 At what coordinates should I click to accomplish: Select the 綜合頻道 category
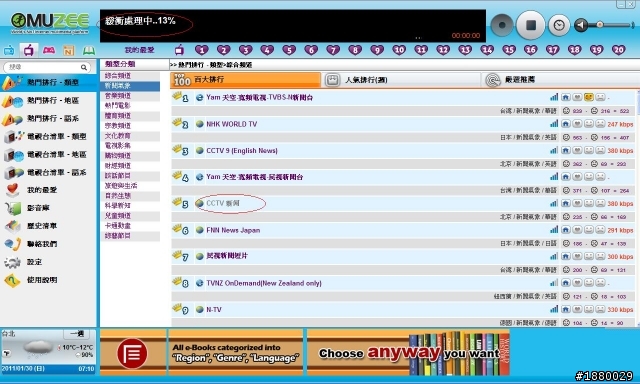pyautogui.click(x=130, y=76)
